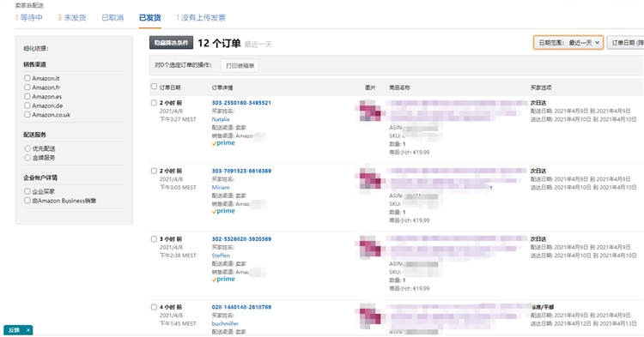Switch to the 已取消 tab
This screenshot has height=337, width=644.
click(x=112, y=18)
